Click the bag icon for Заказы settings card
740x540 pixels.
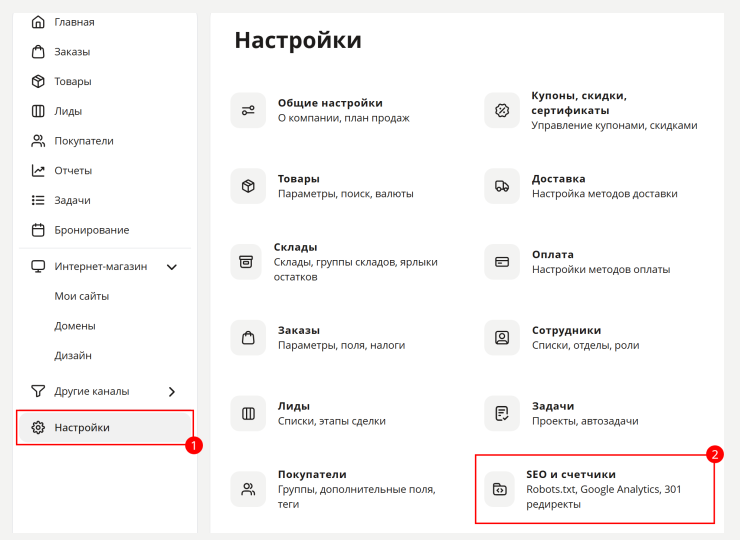click(x=248, y=338)
